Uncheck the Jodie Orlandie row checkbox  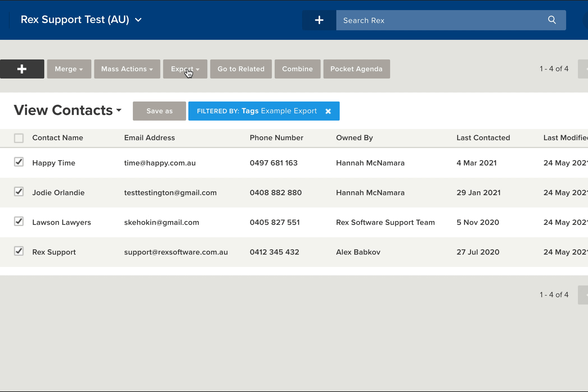pos(19,192)
